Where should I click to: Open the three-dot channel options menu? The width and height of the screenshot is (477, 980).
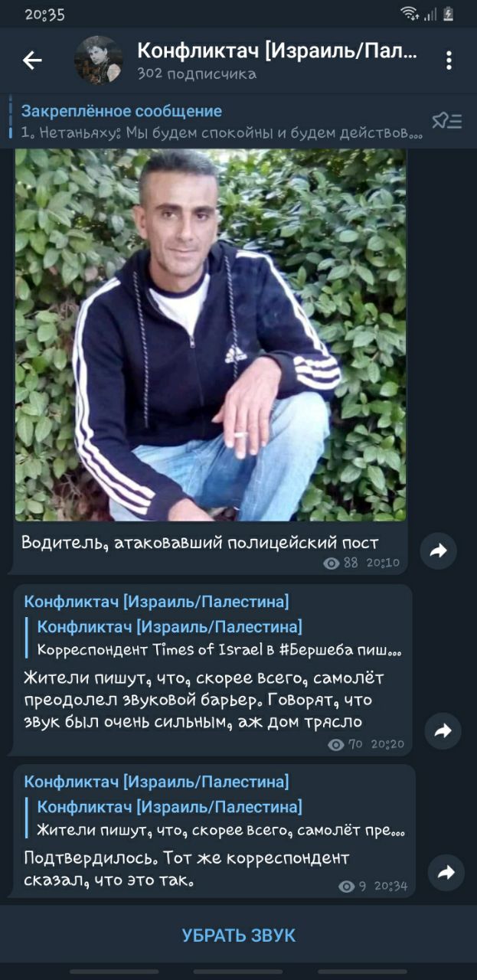coord(449,60)
